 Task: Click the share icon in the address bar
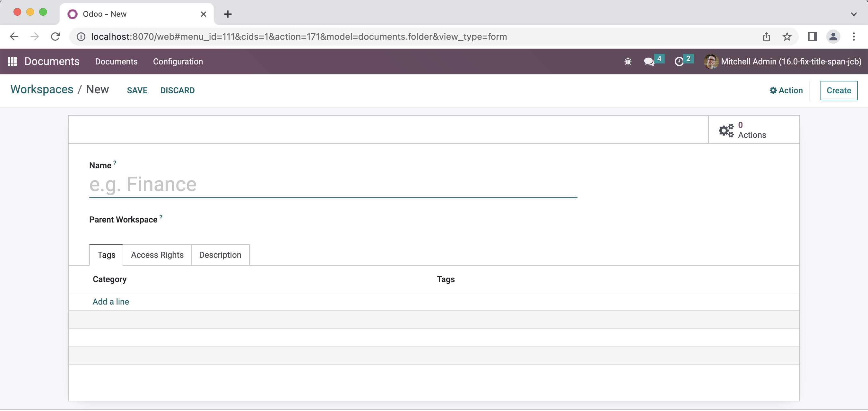tap(767, 36)
